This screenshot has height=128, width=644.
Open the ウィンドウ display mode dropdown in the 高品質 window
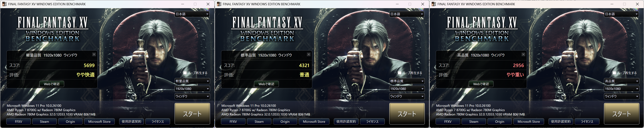(x=621, y=96)
